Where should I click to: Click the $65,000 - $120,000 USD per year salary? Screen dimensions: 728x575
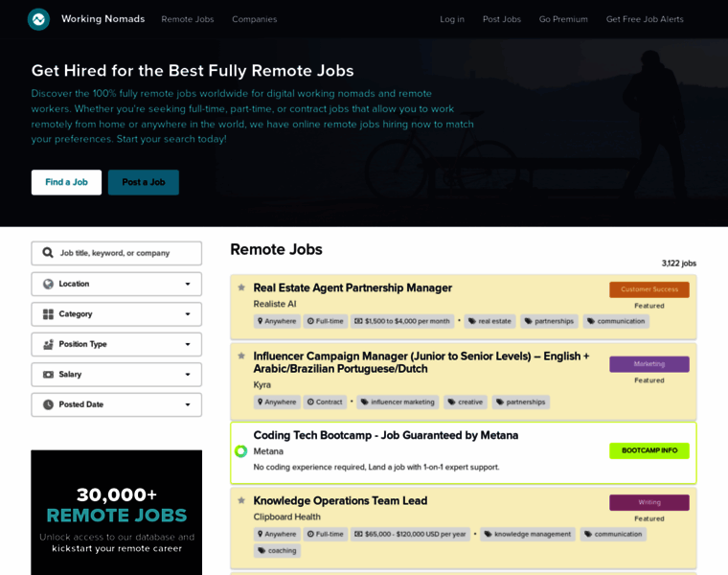point(410,534)
